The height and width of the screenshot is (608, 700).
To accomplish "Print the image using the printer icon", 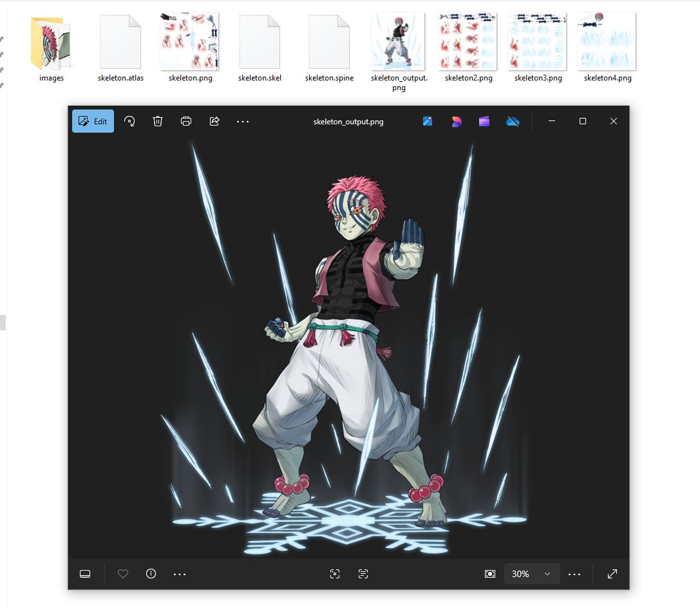I will tap(186, 121).
